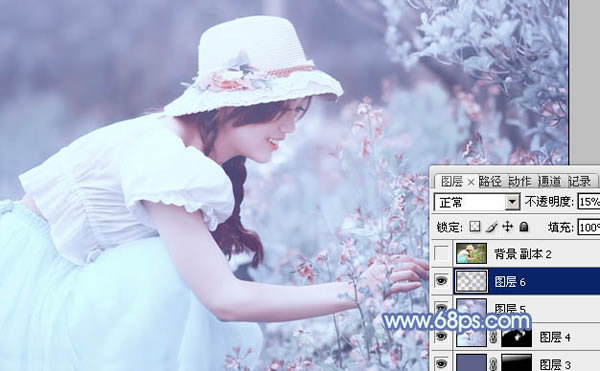Click the mask link icon on 图层 3

[494, 363]
